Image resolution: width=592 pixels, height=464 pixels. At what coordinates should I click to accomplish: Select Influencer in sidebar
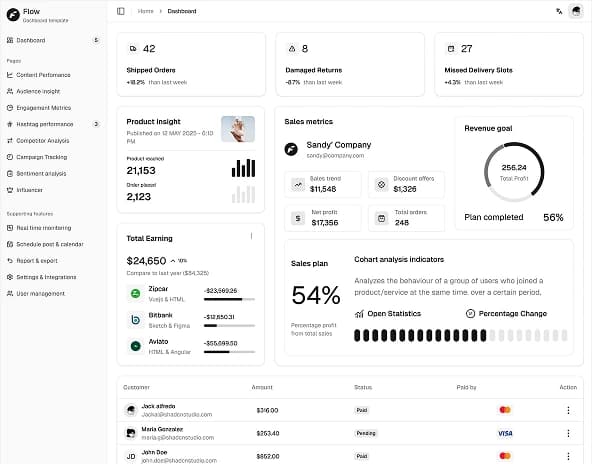53,190
